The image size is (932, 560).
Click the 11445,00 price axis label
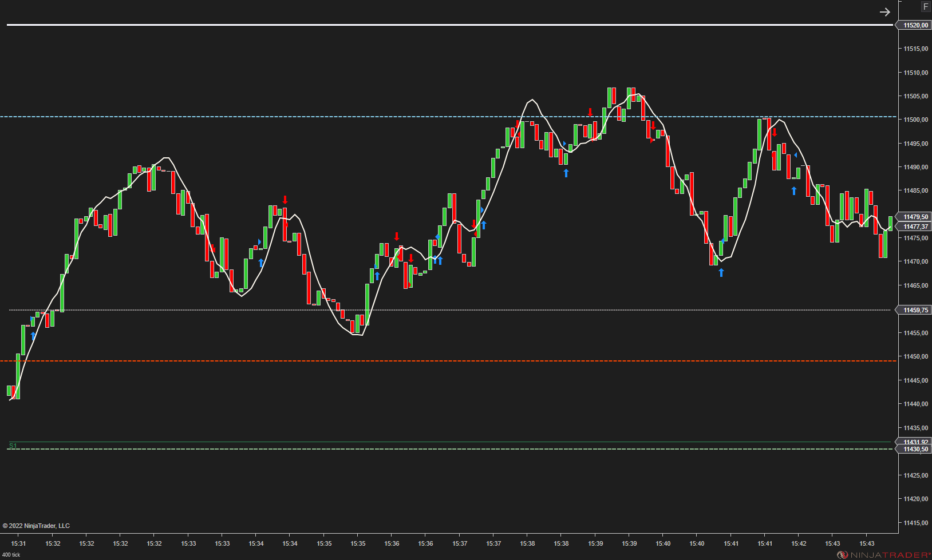pyautogui.click(x=916, y=380)
